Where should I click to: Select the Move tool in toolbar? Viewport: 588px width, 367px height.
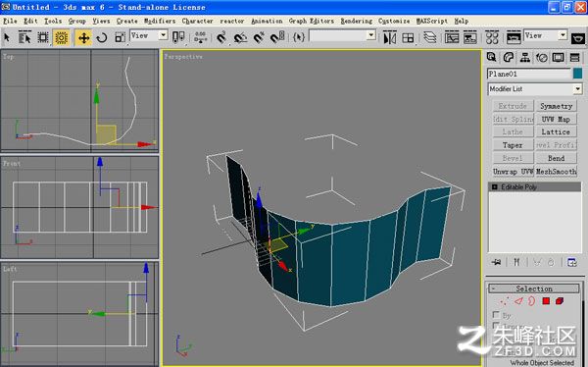pyautogui.click(x=83, y=37)
